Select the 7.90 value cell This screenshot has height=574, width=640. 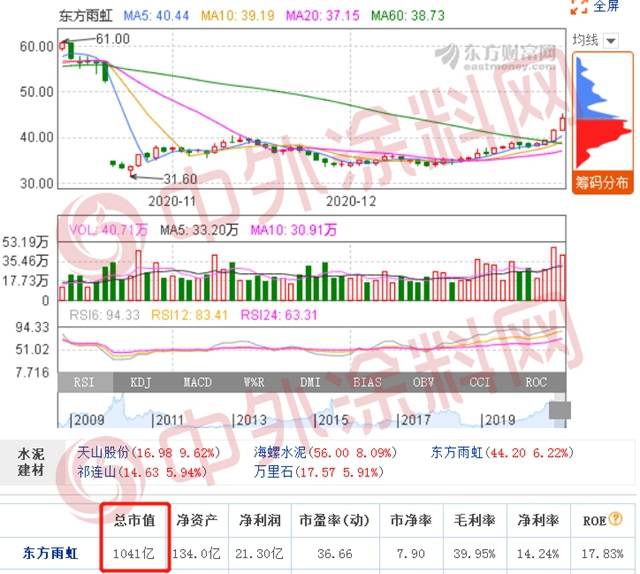(x=411, y=554)
